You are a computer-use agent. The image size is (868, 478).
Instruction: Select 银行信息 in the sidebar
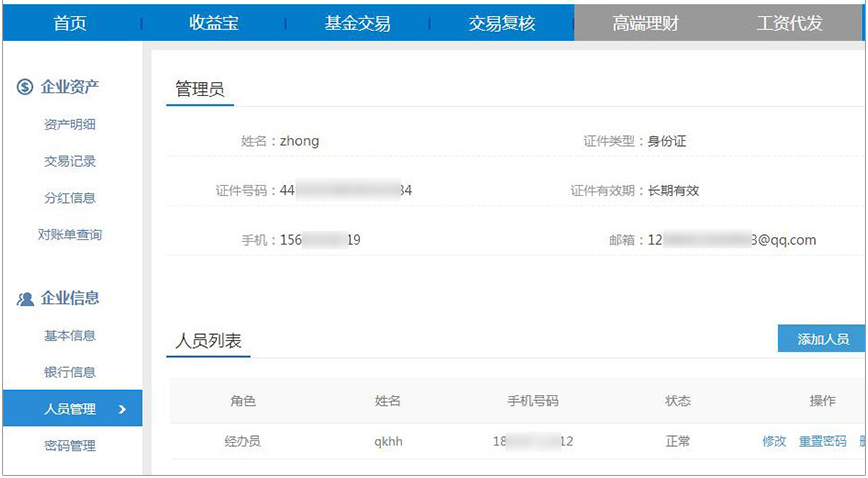[70, 372]
